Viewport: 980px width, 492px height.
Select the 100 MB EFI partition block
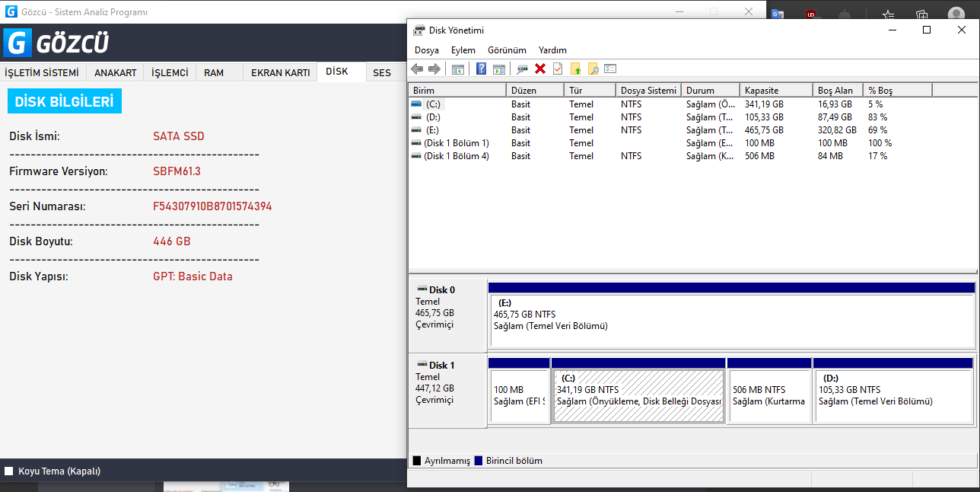(519, 396)
